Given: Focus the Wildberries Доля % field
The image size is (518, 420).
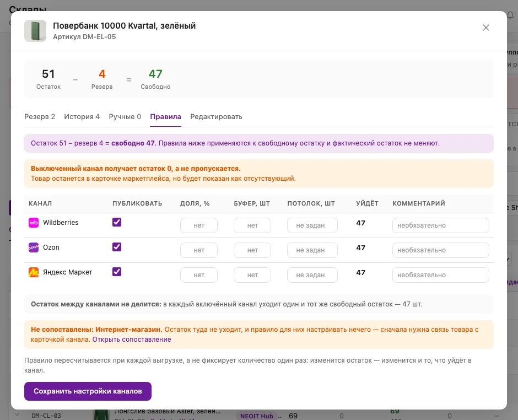Looking at the screenshot, I should [199, 225].
